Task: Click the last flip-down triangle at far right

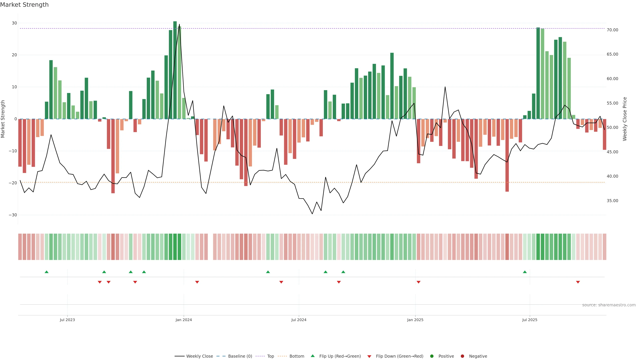Action: (578, 282)
